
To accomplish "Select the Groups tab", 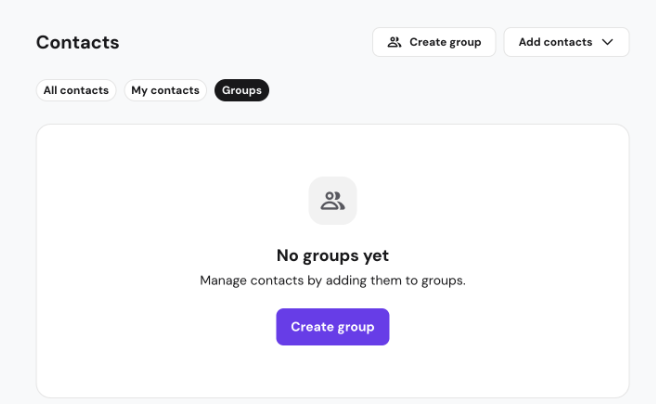I will (x=242, y=90).
